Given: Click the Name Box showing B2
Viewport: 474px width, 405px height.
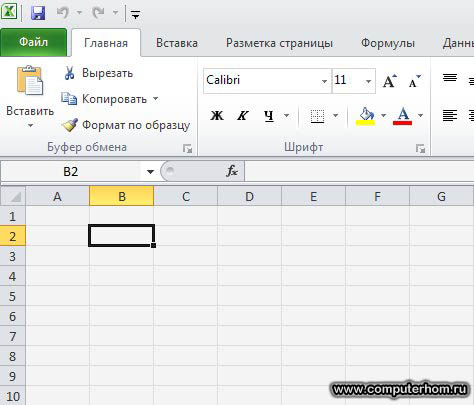Looking at the screenshot, I should [71, 172].
